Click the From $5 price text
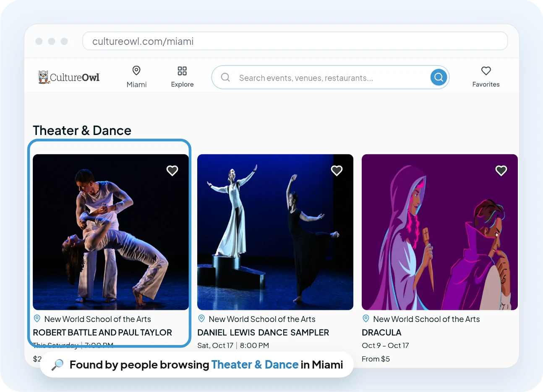This screenshot has width=543, height=392. pyautogui.click(x=376, y=359)
